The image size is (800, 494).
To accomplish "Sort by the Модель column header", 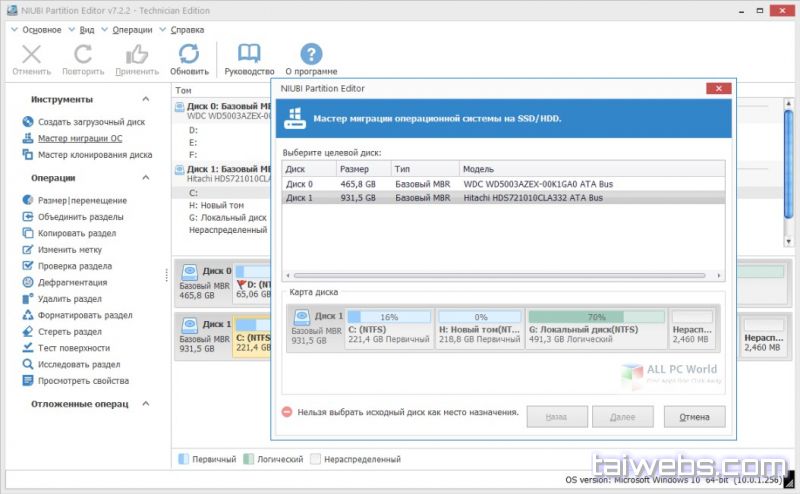I will (x=592, y=169).
